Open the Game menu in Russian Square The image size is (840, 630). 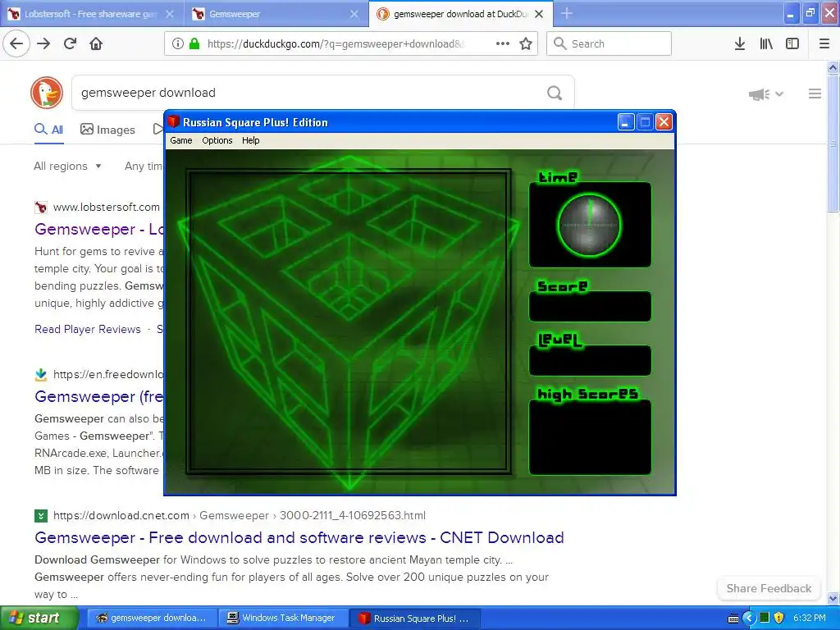[x=181, y=140]
